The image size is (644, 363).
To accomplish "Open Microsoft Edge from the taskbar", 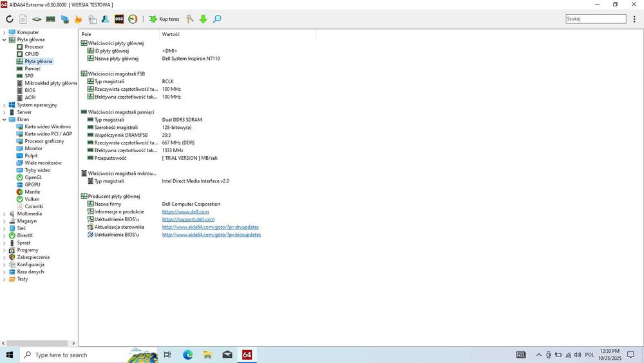I will (187, 355).
